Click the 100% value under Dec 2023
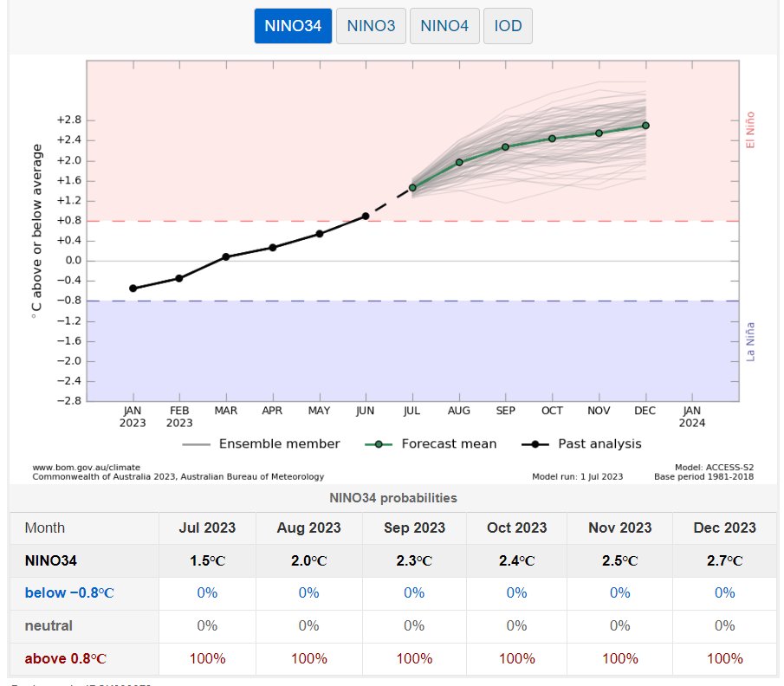The image size is (784, 686). (724, 658)
